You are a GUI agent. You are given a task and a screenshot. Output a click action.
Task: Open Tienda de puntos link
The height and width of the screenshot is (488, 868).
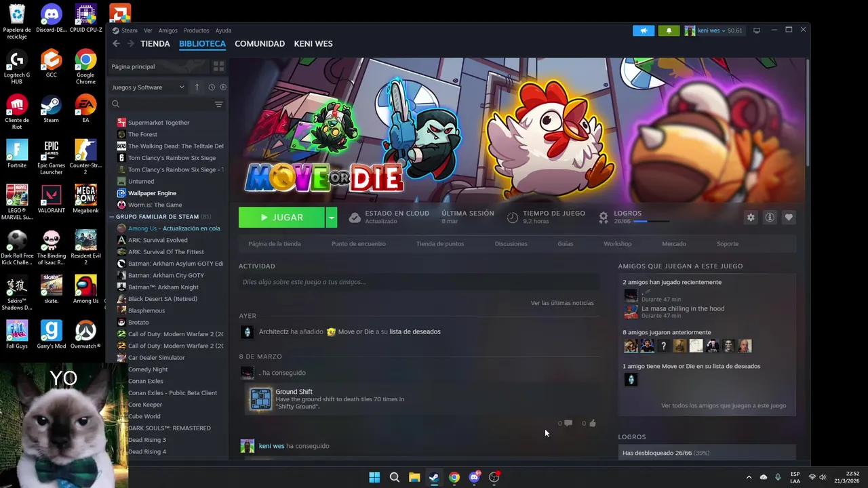click(x=440, y=243)
